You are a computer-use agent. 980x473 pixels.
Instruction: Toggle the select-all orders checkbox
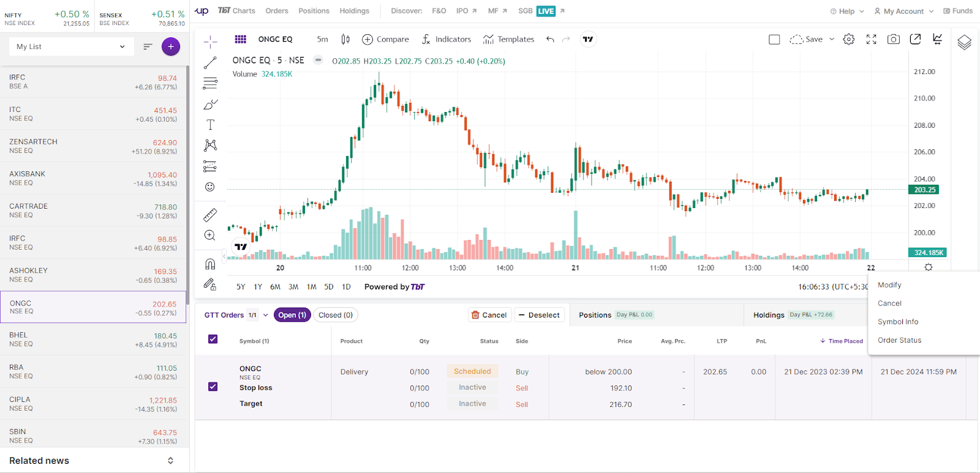click(213, 339)
